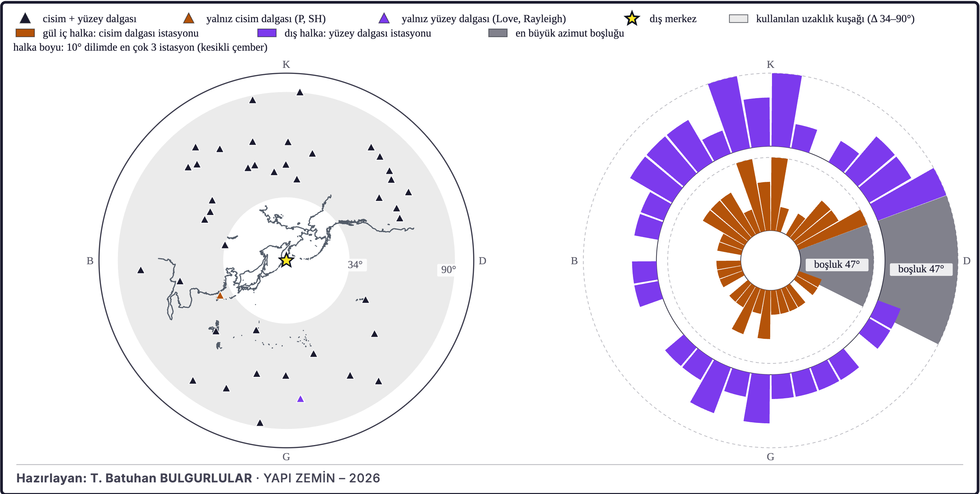
Task: Click the purple swatch for dış halka
Action: coord(267,33)
